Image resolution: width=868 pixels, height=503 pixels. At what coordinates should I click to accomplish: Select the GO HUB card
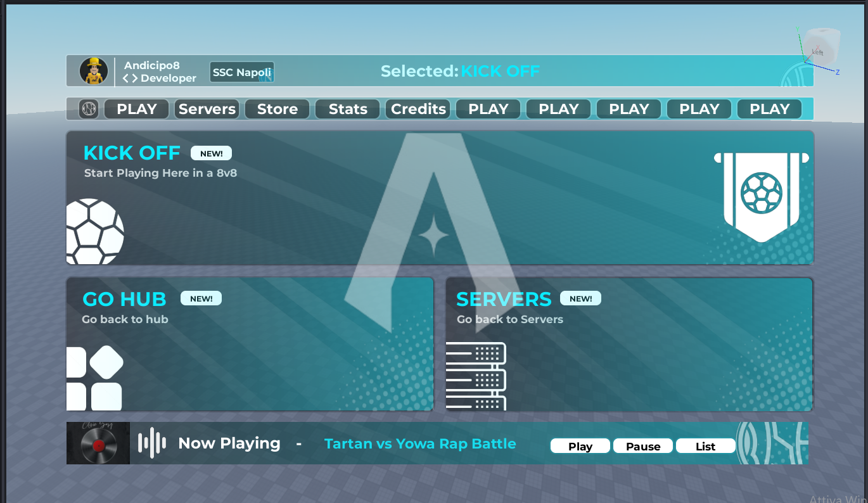pos(250,344)
